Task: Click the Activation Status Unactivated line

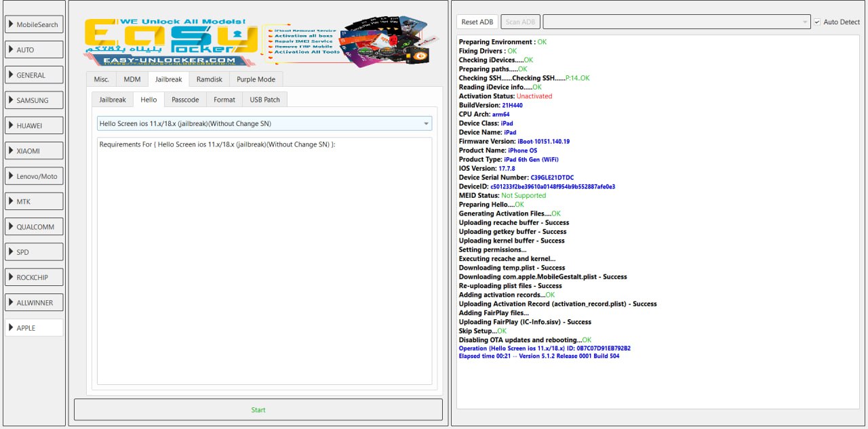Action: pyautogui.click(x=505, y=96)
